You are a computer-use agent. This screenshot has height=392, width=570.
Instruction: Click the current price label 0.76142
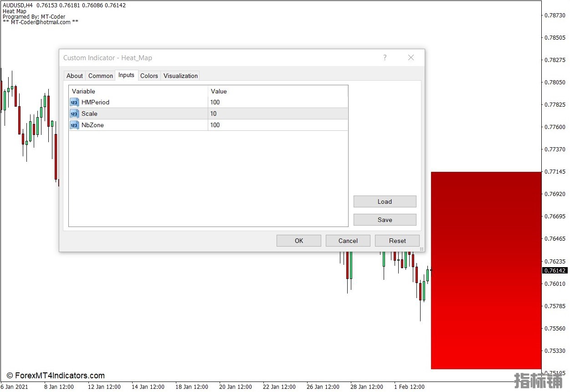pyautogui.click(x=555, y=270)
